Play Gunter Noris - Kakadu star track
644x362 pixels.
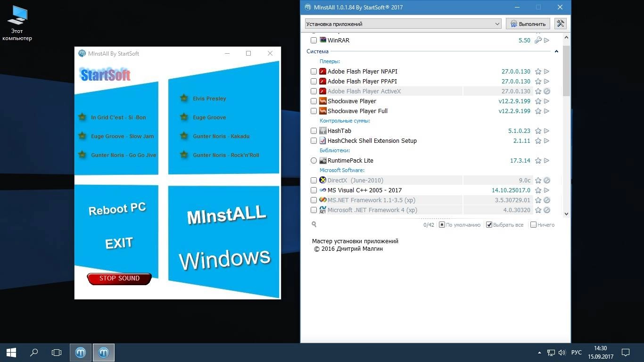point(184,136)
